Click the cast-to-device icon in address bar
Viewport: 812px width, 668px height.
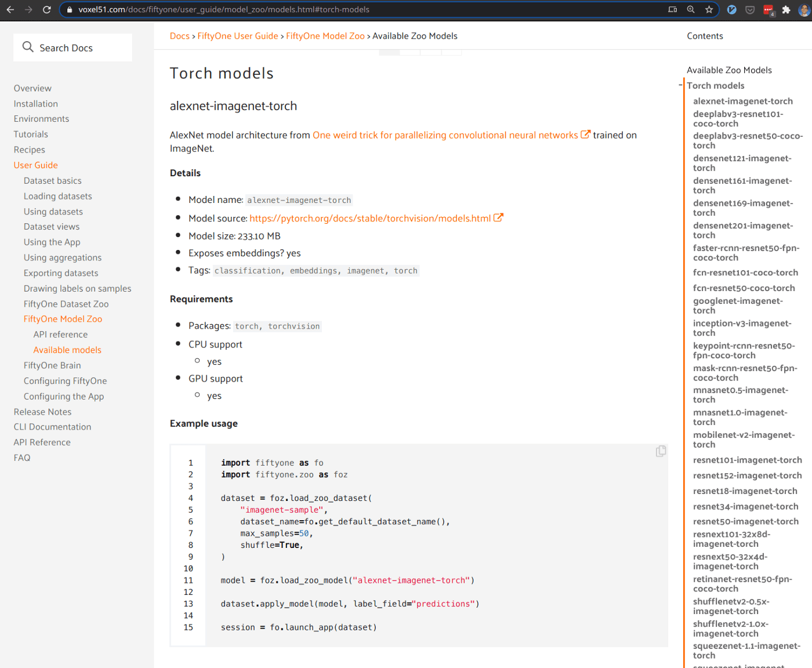tap(673, 9)
